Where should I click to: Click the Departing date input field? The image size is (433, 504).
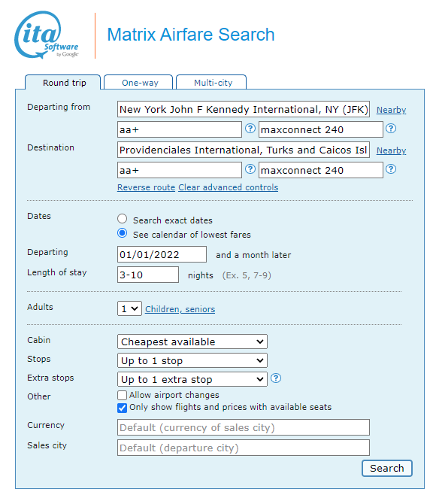click(162, 254)
